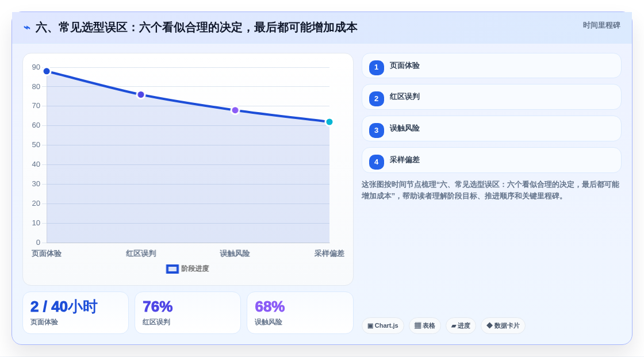Click the 2 / 40小时 stat card
Screen dimensions: 644x357
coord(75,313)
